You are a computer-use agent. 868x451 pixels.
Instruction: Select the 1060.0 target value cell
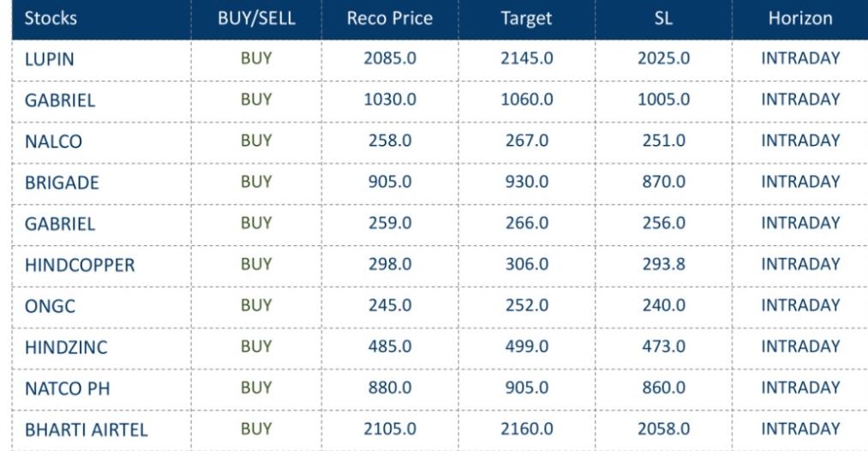(x=526, y=99)
